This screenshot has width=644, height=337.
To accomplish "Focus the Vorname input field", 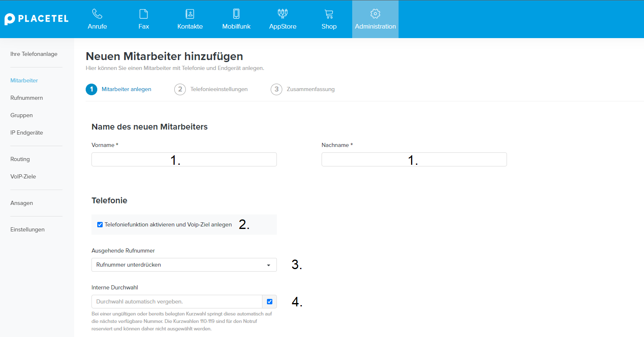I will (x=184, y=159).
